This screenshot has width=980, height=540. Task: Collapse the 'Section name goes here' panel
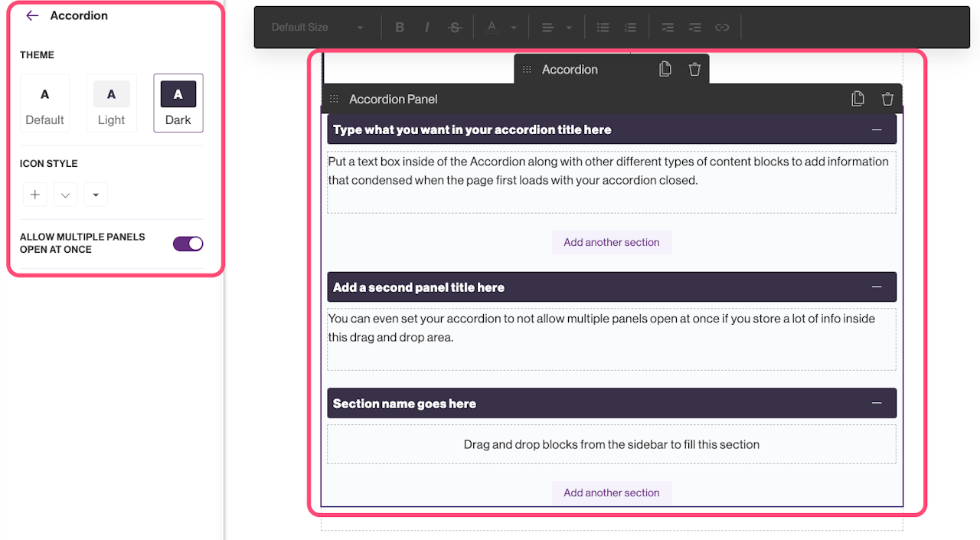click(877, 404)
